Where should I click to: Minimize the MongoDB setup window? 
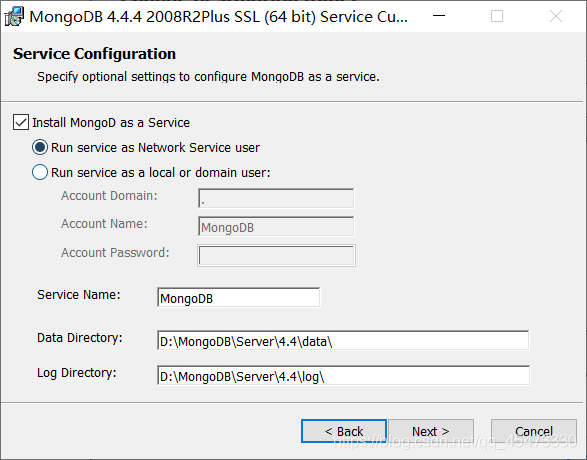pyautogui.click(x=439, y=16)
